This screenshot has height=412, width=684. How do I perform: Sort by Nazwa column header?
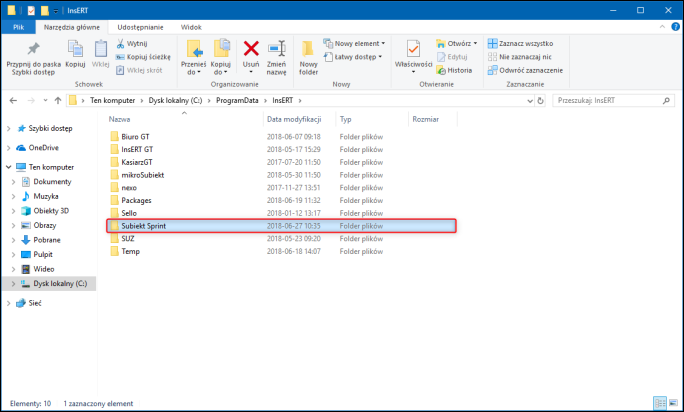tap(120, 119)
